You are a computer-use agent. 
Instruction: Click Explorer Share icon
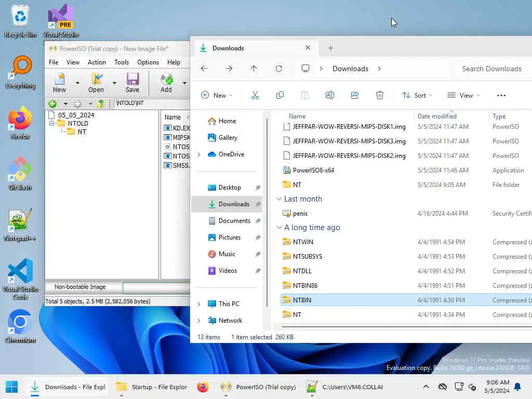tap(354, 96)
